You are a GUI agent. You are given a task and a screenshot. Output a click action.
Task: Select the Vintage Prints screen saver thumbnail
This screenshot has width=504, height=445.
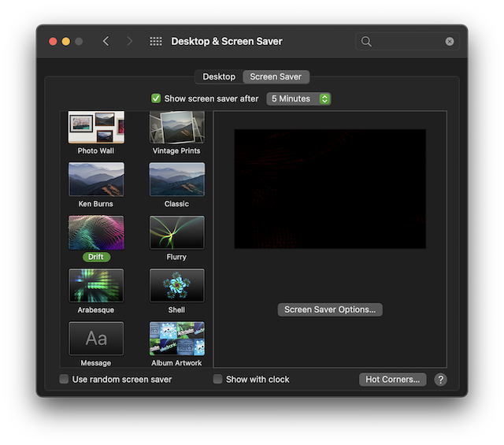coord(176,128)
